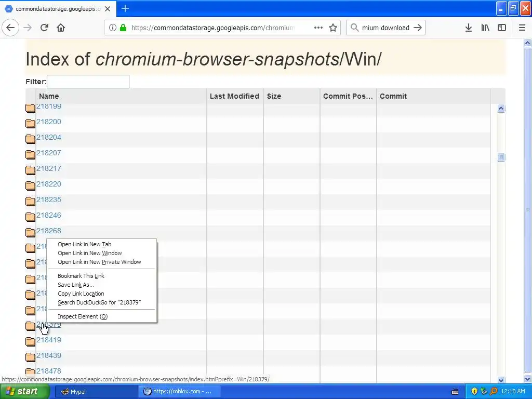Sort by the Last Modified column header
The height and width of the screenshot is (399, 532).
[235, 96]
